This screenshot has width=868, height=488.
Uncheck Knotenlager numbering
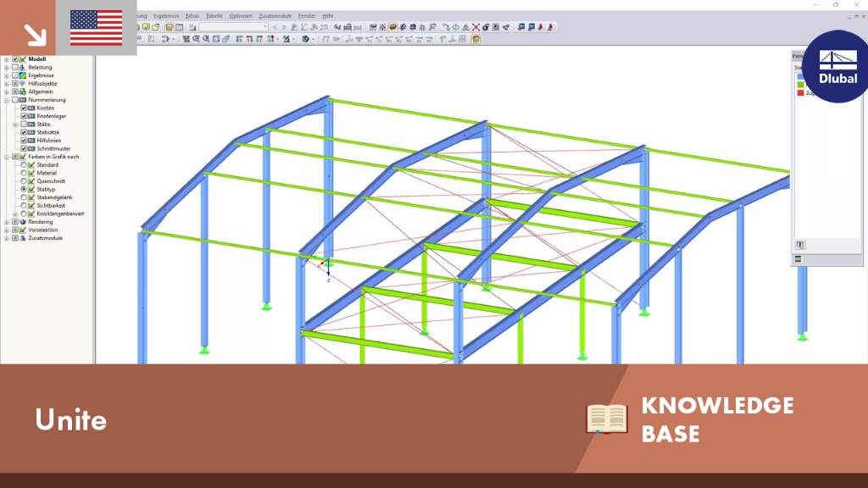point(24,116)
